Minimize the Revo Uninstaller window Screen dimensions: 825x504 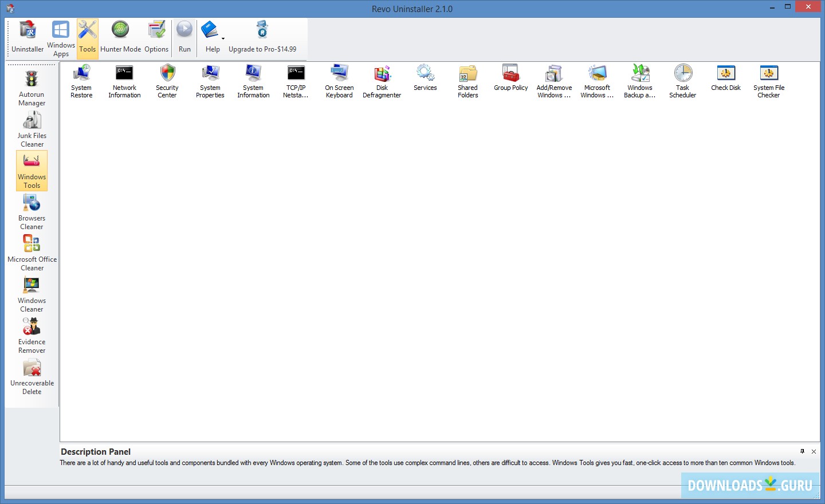click(x=773, y=7)
